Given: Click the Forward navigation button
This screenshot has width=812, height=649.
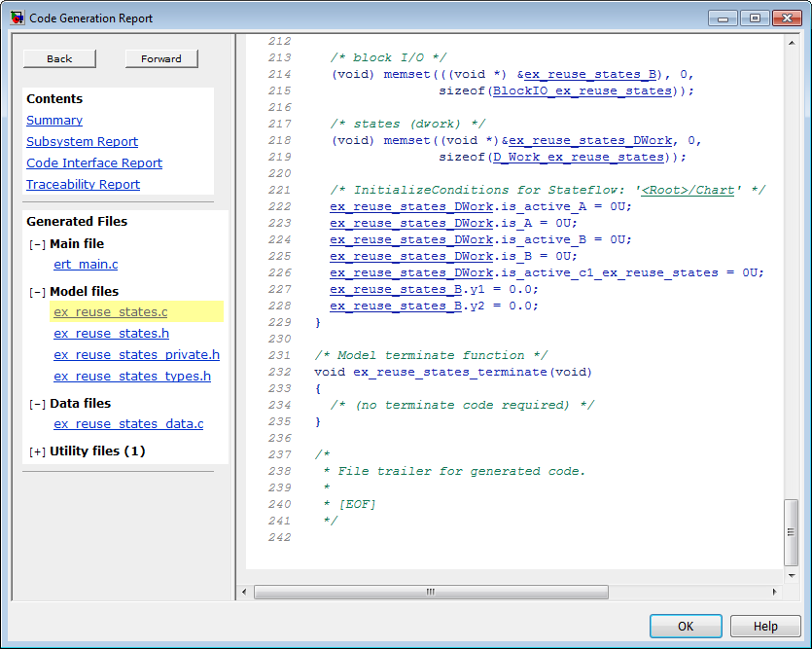Looking at the screenshot, I should tap(160, 58).
